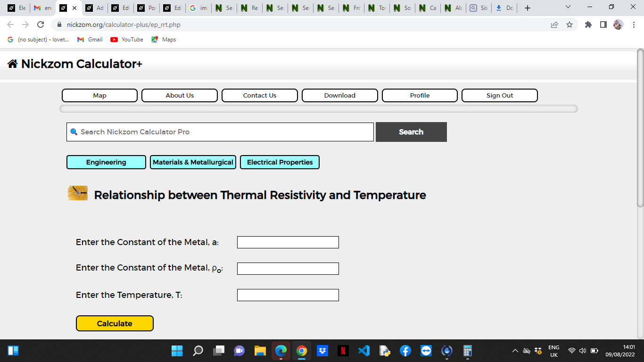Click the yellow Calculate button
644x362 pixels.
[115, 323]
